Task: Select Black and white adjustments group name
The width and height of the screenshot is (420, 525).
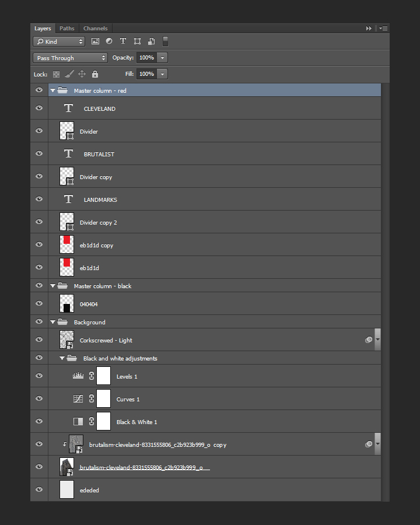Action: [120, 358]
